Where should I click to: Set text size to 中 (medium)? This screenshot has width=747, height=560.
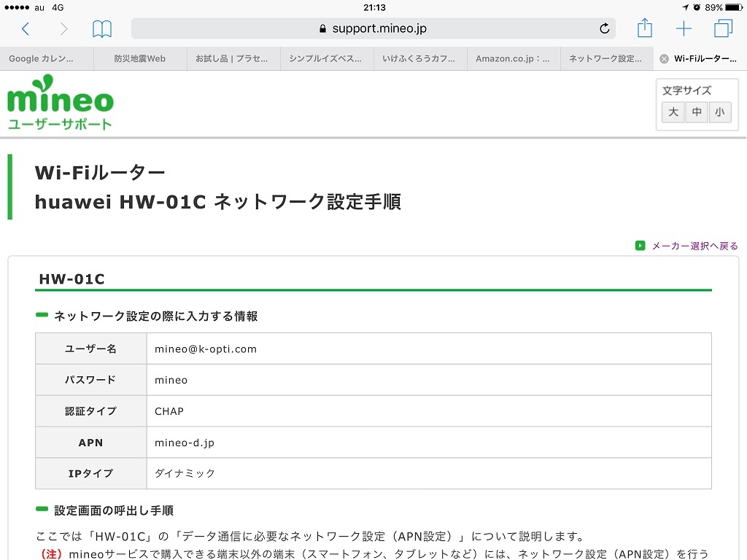pos(697,112)
